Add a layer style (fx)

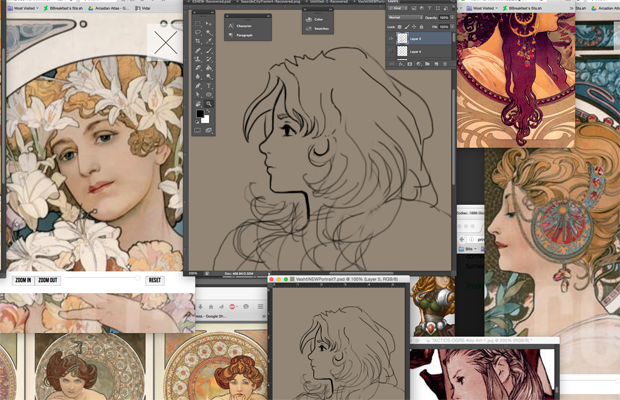click(401, 64)
